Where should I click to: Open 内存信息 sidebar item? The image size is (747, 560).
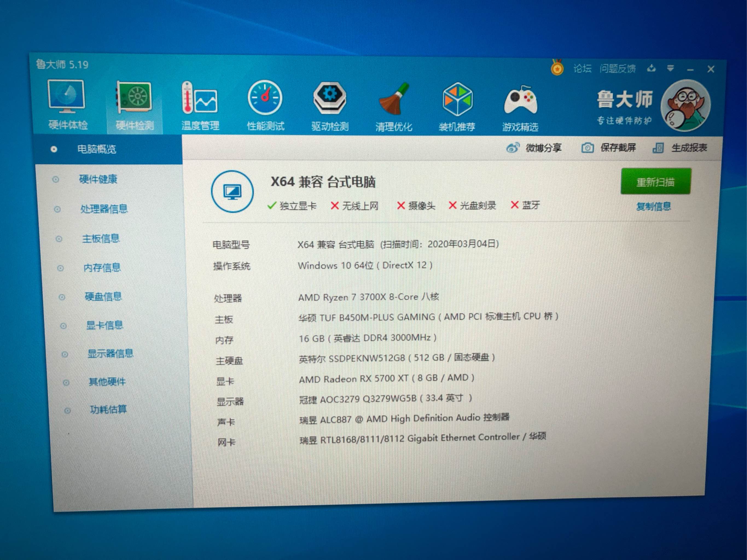[x=102, y=268]
